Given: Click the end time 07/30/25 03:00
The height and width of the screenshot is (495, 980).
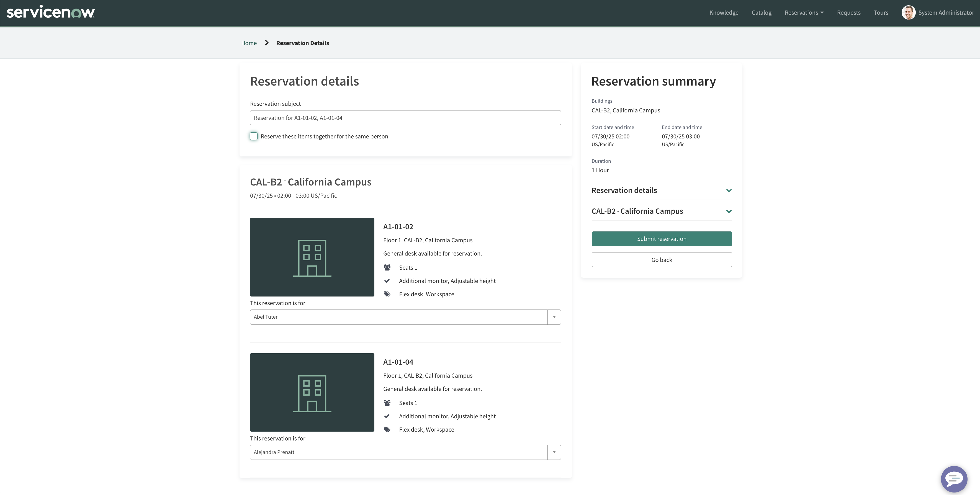Looking at the screenshot, I should tap(681, 136).
